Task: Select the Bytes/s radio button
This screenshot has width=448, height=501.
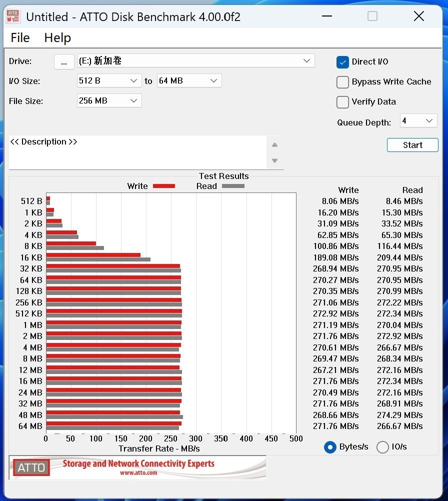Action: [x=330, y=447]
